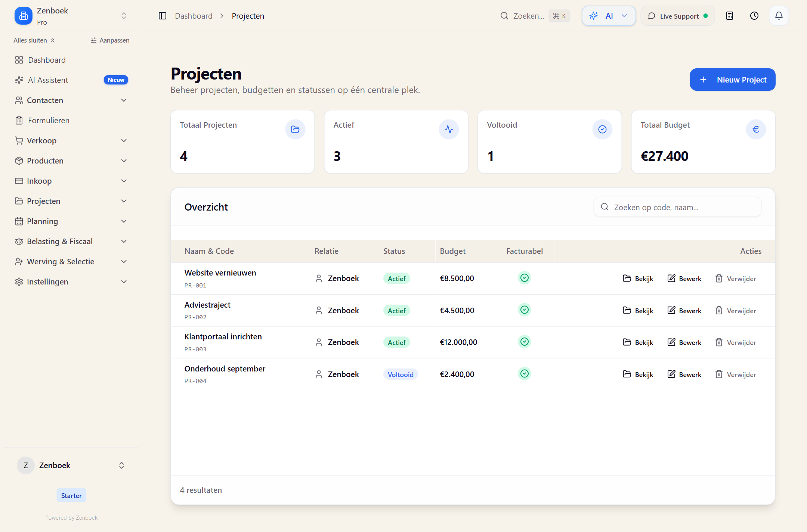Click Aanpassen to customize sidebar
Screen dimensions: 807x532
(110, 40)
